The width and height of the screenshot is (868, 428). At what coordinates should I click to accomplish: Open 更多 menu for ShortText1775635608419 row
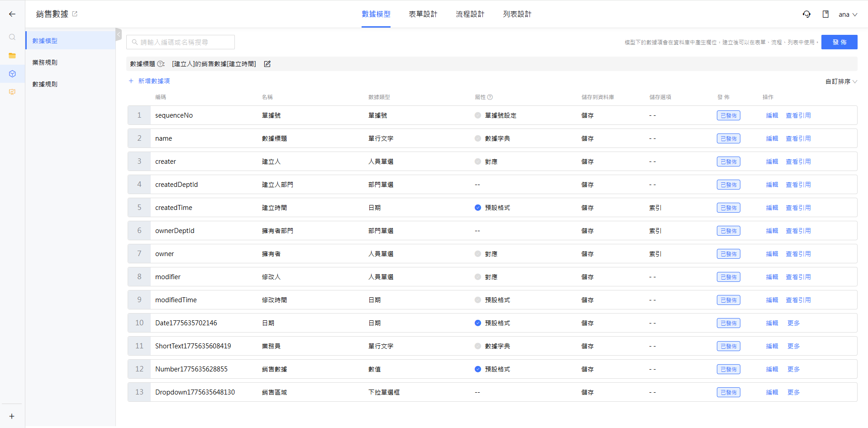(794, 346)
